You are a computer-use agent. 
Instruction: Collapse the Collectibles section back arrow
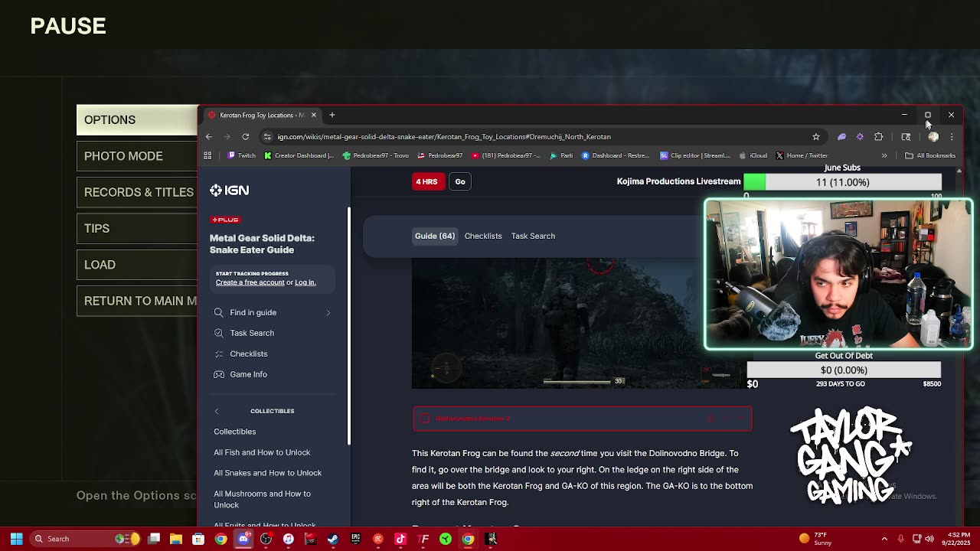coord(217,411)
